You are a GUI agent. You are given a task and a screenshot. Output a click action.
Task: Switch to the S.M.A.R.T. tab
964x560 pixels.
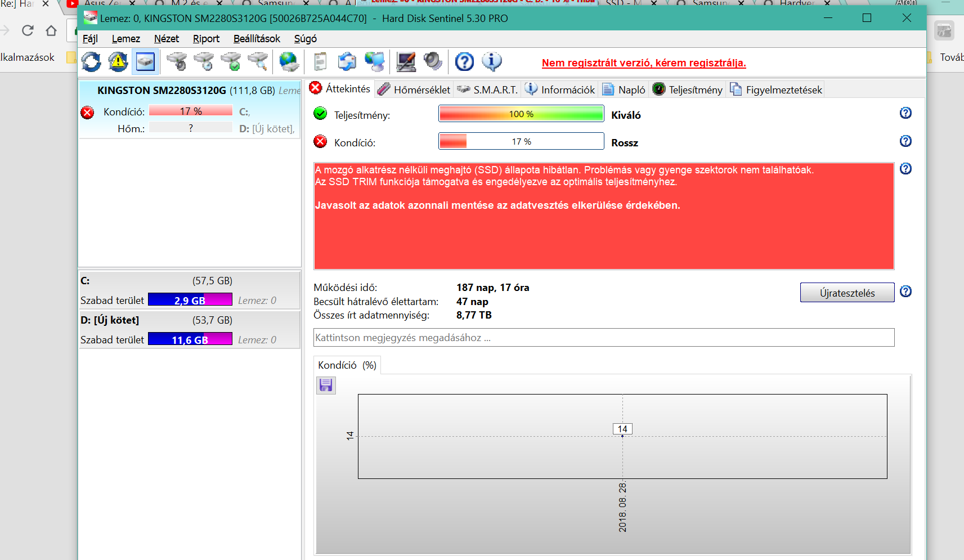pyautogui.click(x=487, y=89)
